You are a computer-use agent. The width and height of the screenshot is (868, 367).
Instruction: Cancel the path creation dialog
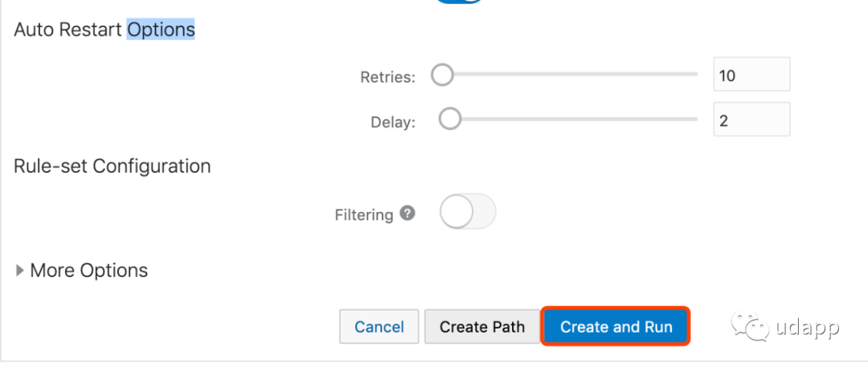pyautogui.click(x=379, y=327)
